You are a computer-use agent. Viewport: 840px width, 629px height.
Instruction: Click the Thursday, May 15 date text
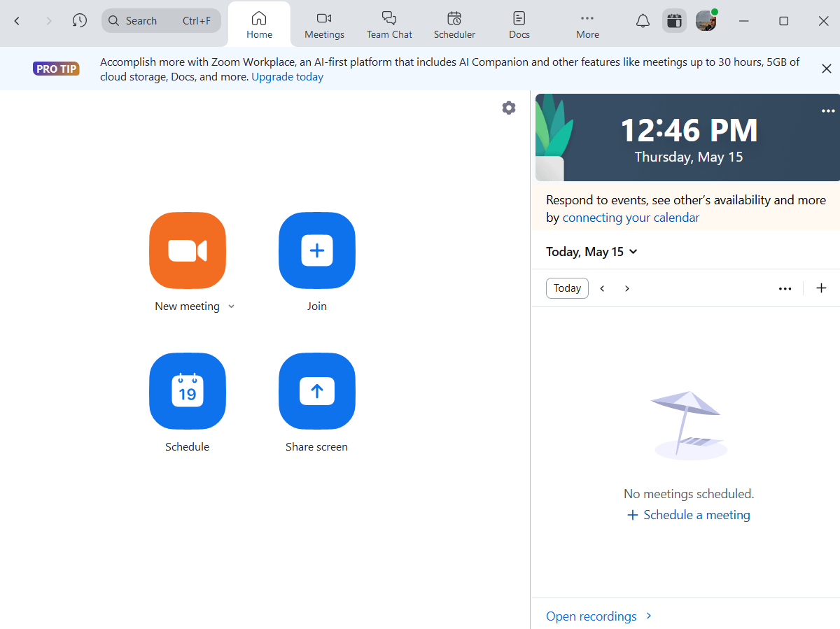(689, 157)
